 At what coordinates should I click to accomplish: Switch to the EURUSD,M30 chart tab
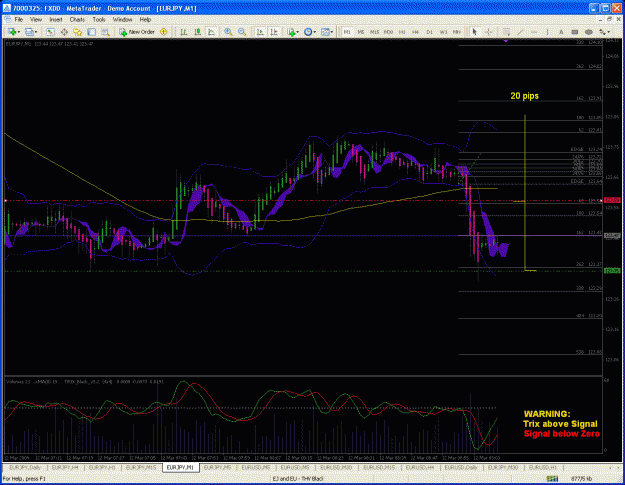click(x=336, y=467)
